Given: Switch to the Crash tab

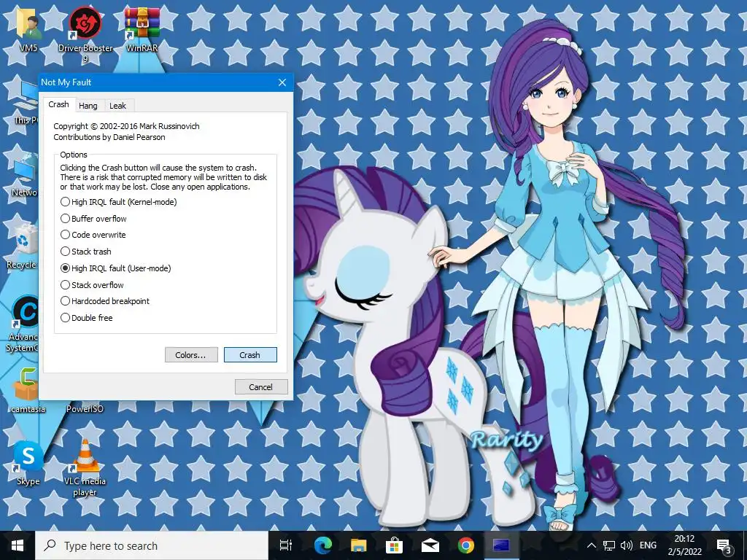Looking at the screenshot, I should coord(58,104).
